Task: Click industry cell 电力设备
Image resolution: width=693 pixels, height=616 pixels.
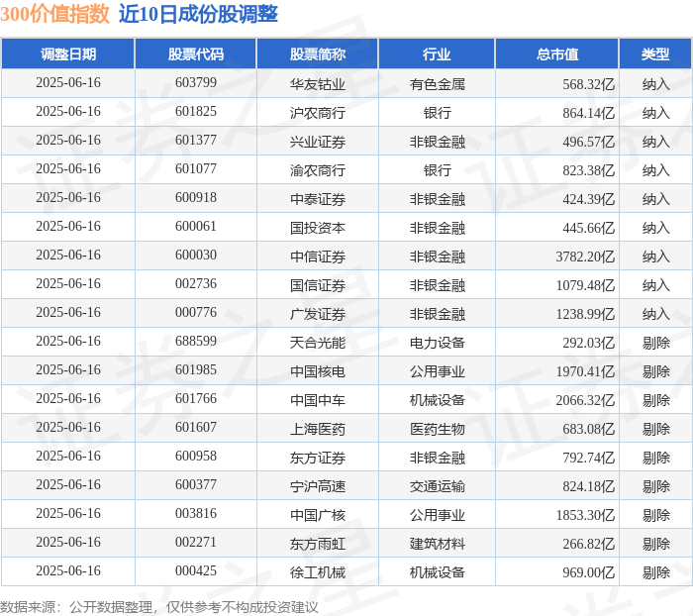Action: tap(438, 343)
